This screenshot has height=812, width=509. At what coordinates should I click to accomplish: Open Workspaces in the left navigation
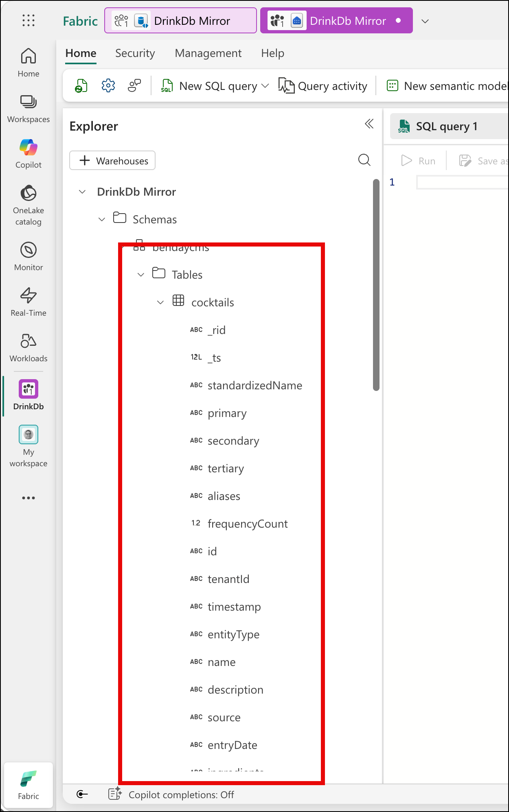(29, 108)
